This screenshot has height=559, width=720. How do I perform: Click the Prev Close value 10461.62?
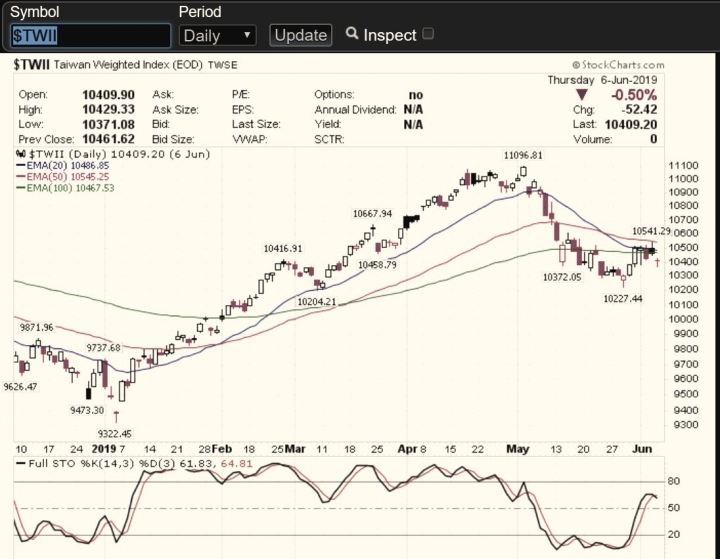coord(108,139)
